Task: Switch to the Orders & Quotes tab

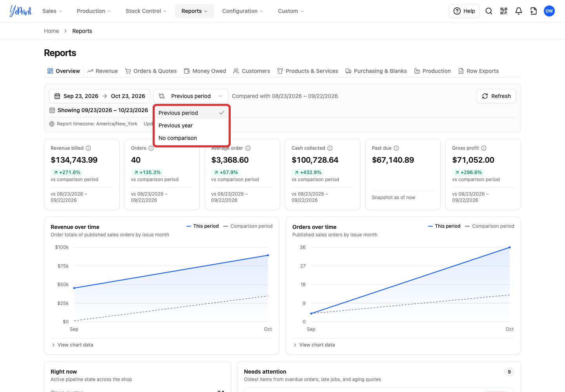Action: 151,71
